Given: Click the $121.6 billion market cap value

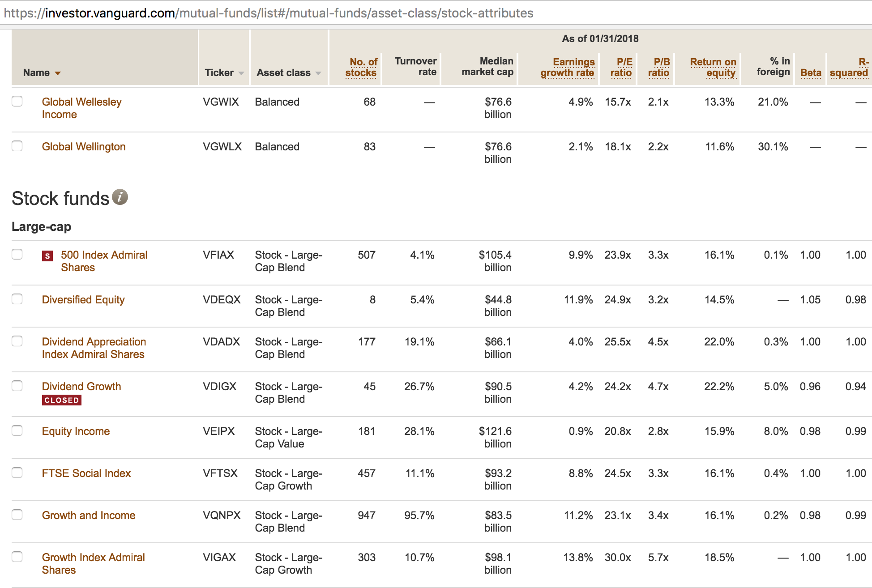Looking at the screenshot, I should click(x=495, y=437).
